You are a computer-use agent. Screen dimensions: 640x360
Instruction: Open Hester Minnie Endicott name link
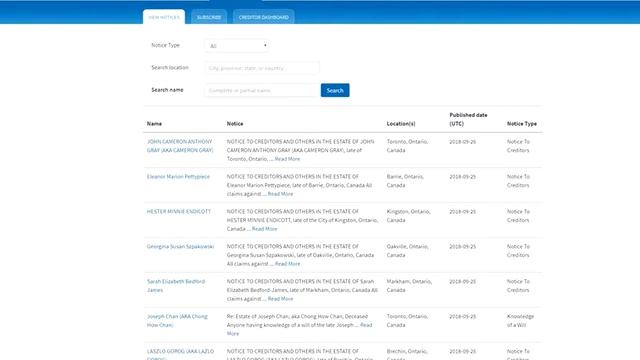(x=179, y=211)
